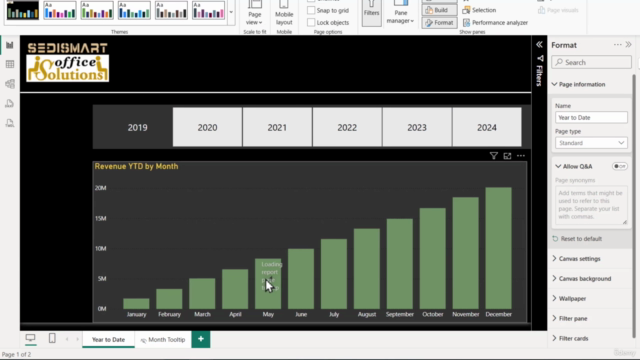Apply first dark theme thumbnail
This screenshot has width=640, height=360.
[x=23, y=11]
